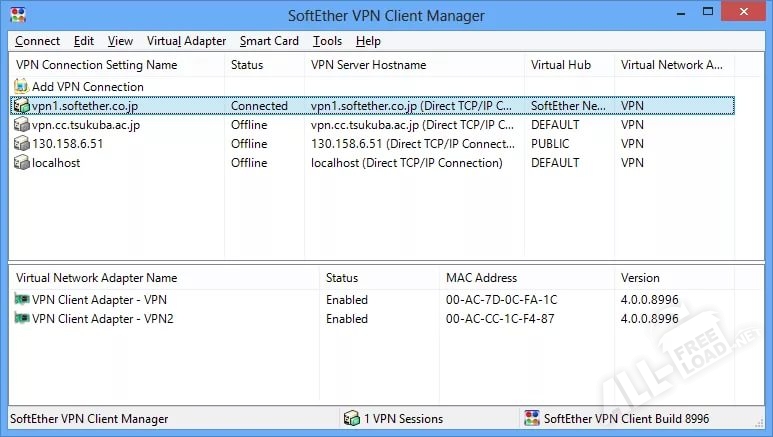Open the Virtual Adapter menu

(x=186, y=41)
